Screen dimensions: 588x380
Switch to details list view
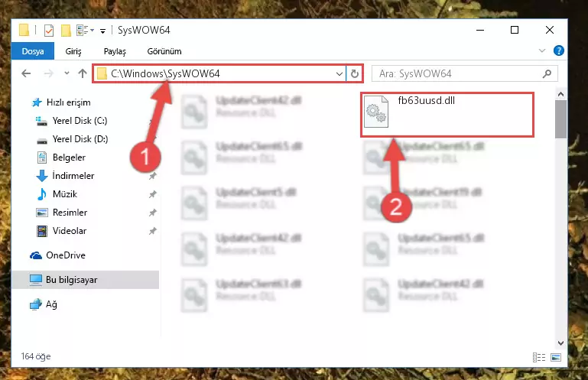coord(539,357)
